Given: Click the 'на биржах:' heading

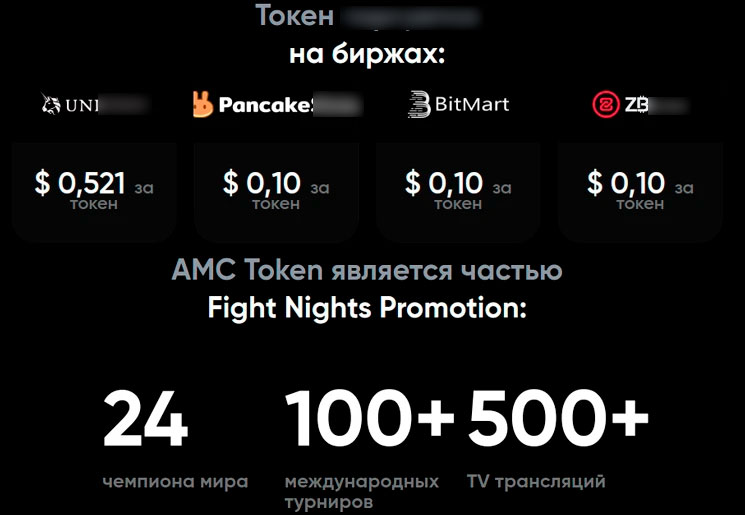Looking at the screenshot, I should click(367, 53).
